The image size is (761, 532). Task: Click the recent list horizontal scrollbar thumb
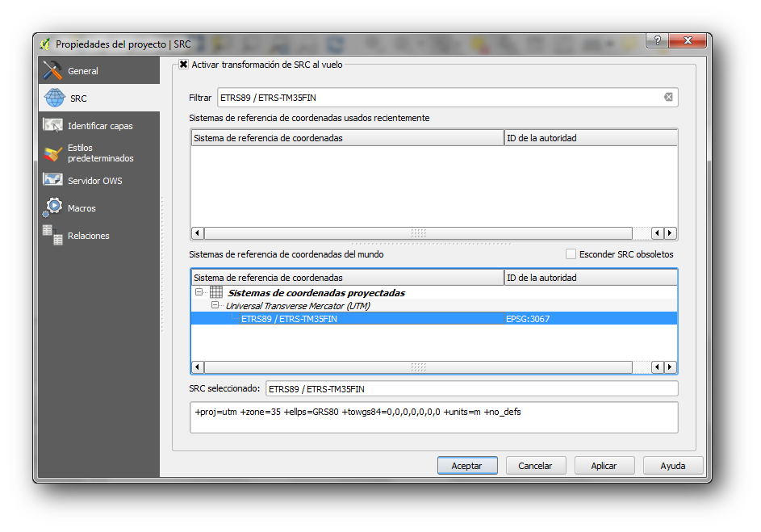point(418,233)
